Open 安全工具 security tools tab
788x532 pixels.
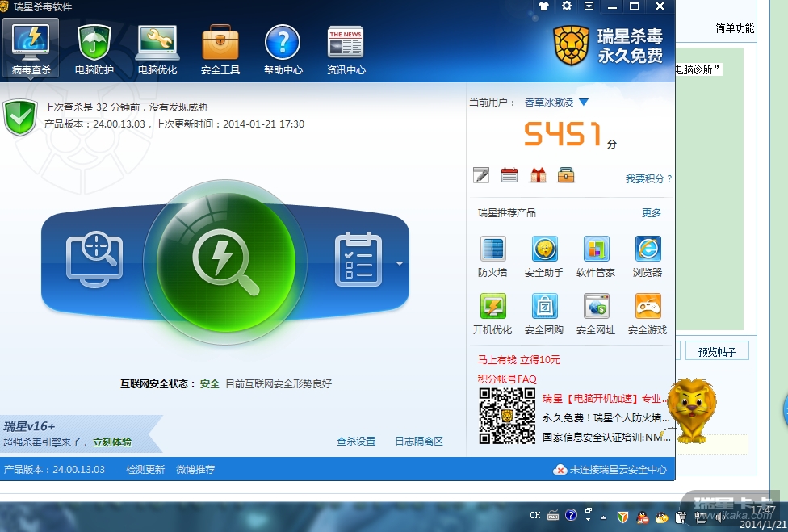click(x=220, y=48)
